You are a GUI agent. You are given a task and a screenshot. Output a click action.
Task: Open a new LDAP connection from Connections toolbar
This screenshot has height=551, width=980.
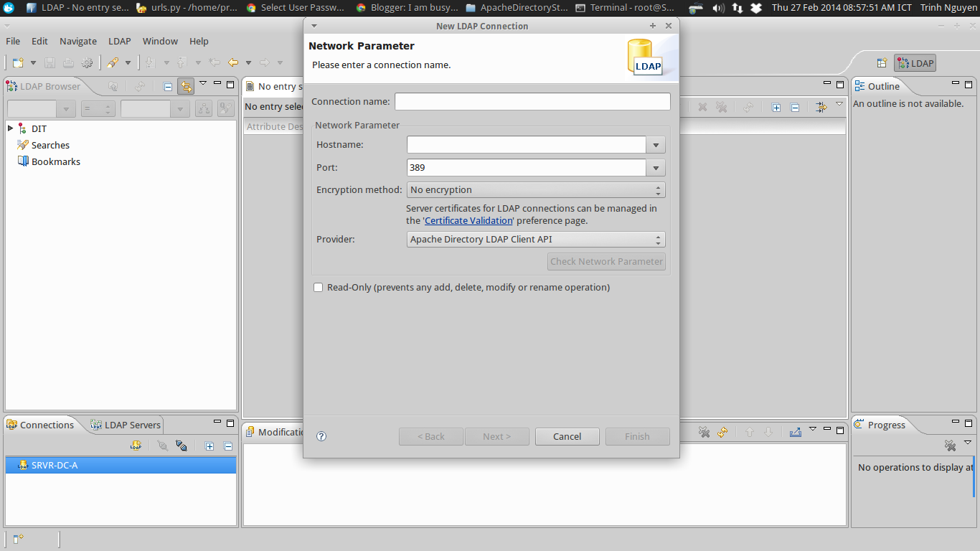136,446
